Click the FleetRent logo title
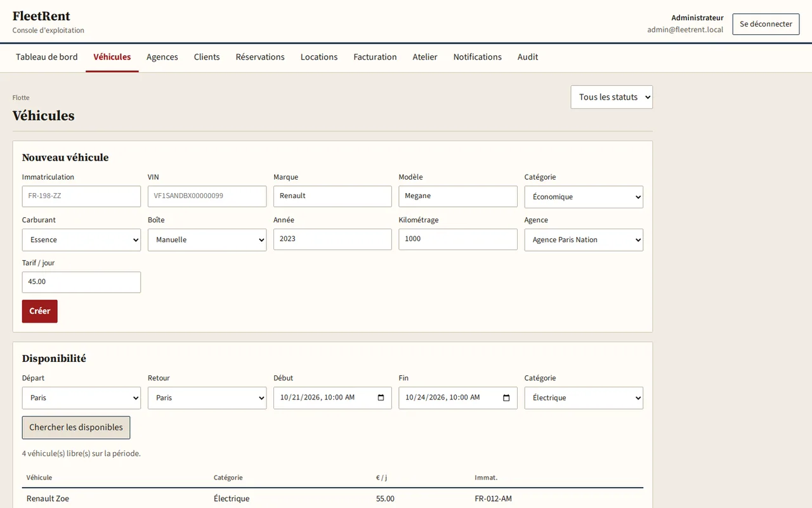 [x=41, y=16]
